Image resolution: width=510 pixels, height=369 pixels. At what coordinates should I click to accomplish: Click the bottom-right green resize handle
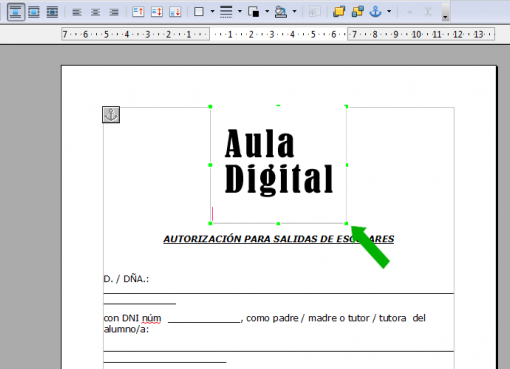point(346,223)
